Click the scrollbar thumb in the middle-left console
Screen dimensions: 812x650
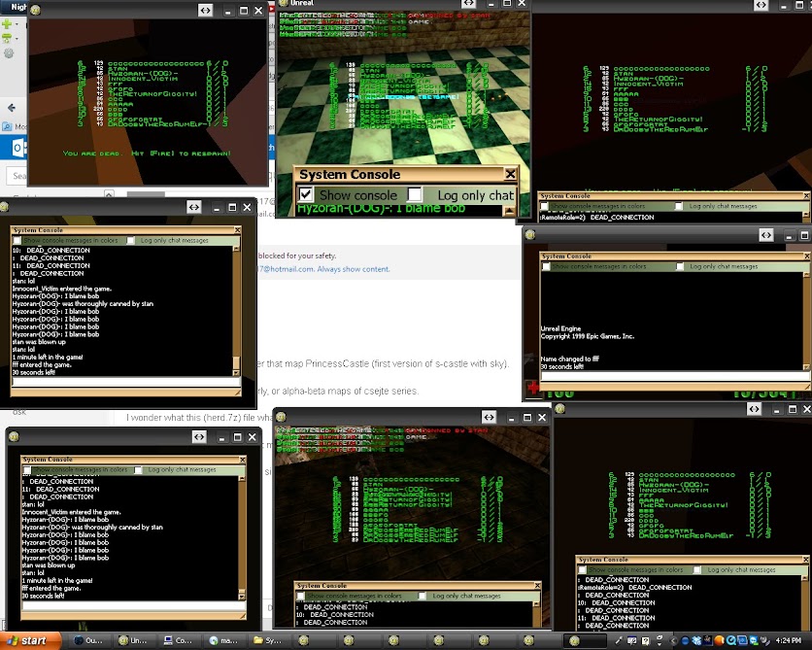pyautogui.click(x=236, y=362)
